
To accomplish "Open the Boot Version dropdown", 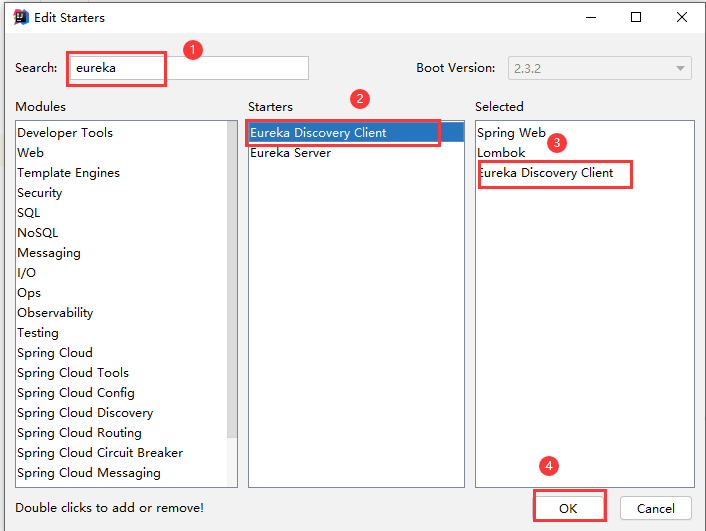I will [x=599, y=68].
